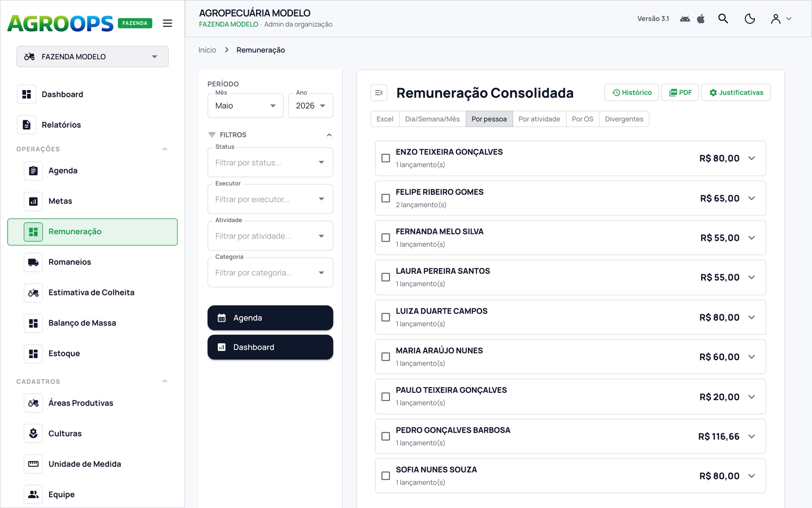812x508 pixels.
Task: Click the Agenda clipboard icon
Action: point(33,171)
